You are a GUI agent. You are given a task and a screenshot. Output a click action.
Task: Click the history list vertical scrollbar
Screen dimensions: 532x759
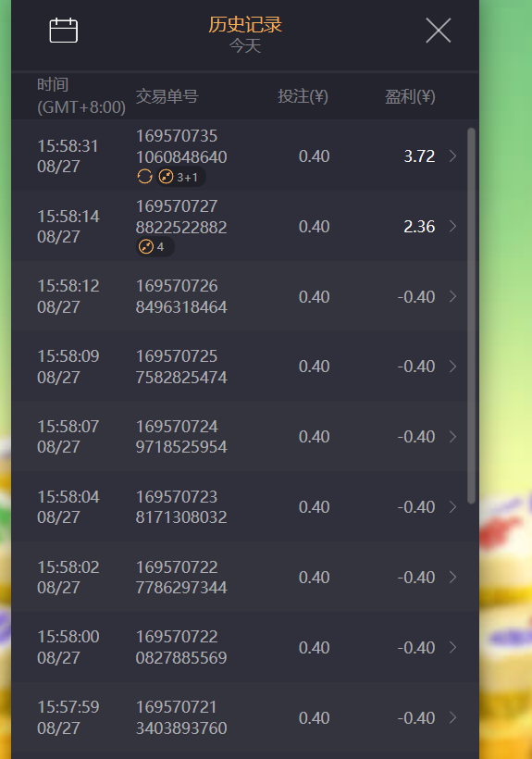point(472,316)
